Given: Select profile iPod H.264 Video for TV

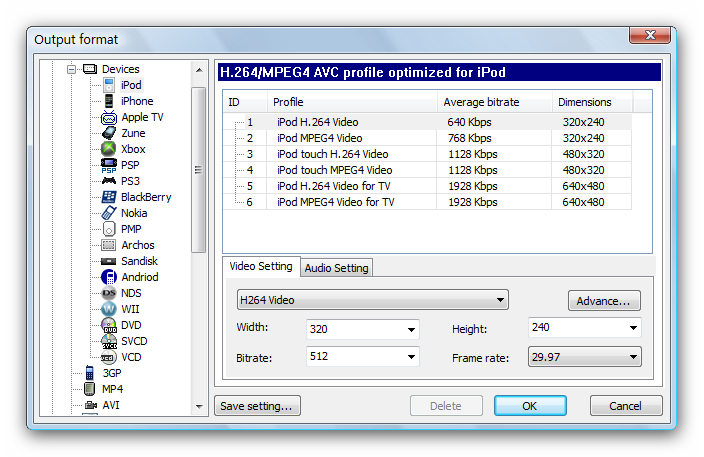Looking at the screenshot, I should click(x=428, y=186).
